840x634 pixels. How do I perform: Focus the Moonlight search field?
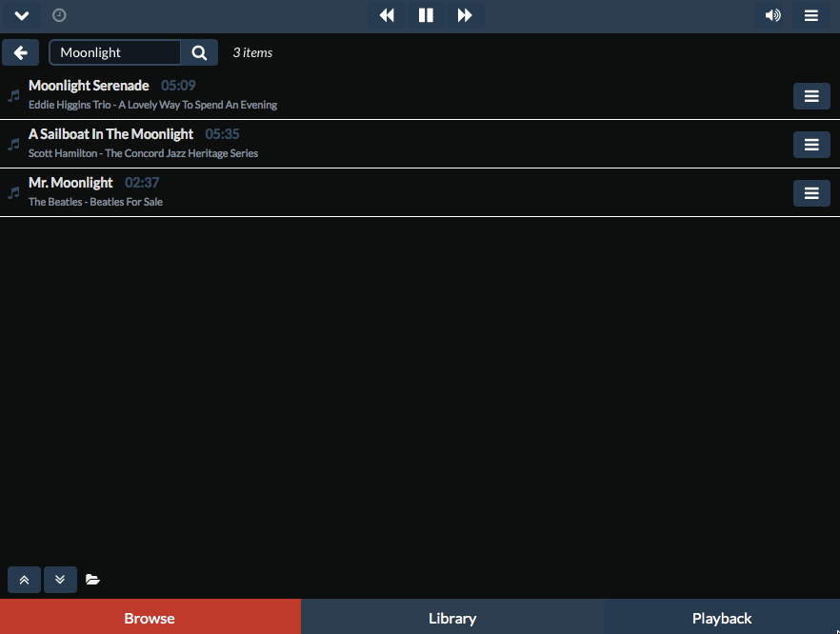(115, 52)
